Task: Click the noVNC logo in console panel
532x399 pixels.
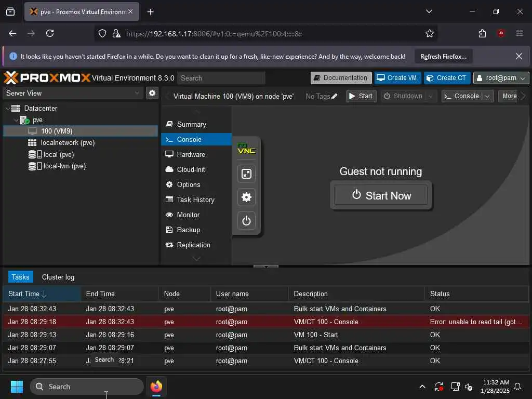Action: click(x=246, y=149)
